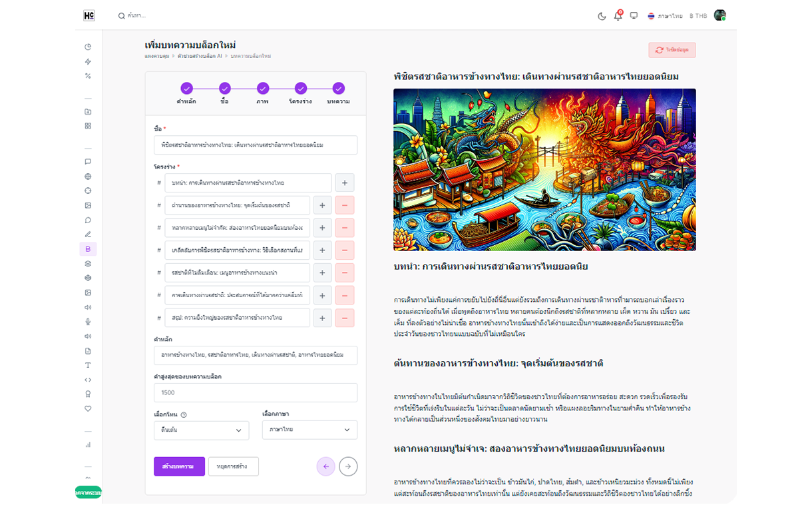Add a section after the เคล็ดลับ outline row

tap(322, 251)
